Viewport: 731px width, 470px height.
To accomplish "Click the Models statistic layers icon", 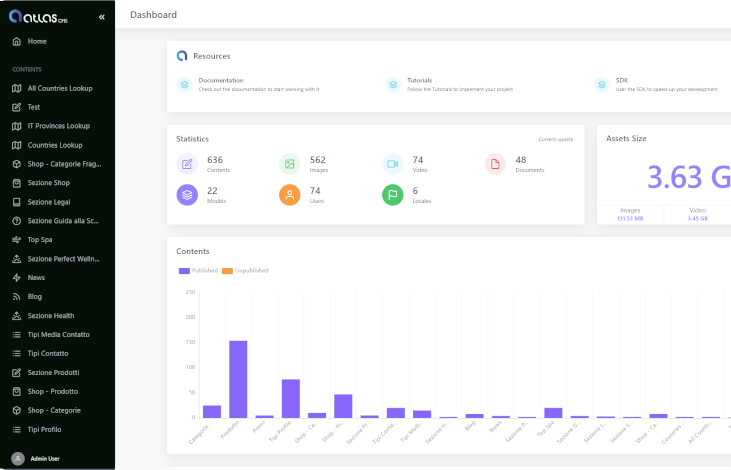I will point(186,195).
